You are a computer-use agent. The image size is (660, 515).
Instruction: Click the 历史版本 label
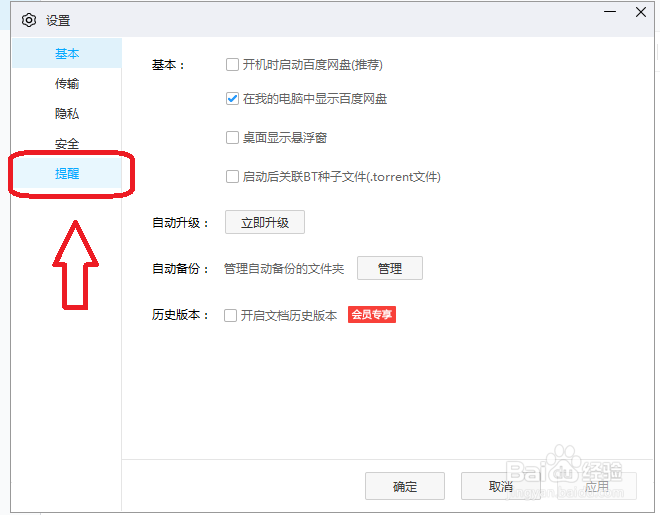[x=180, y=315]
